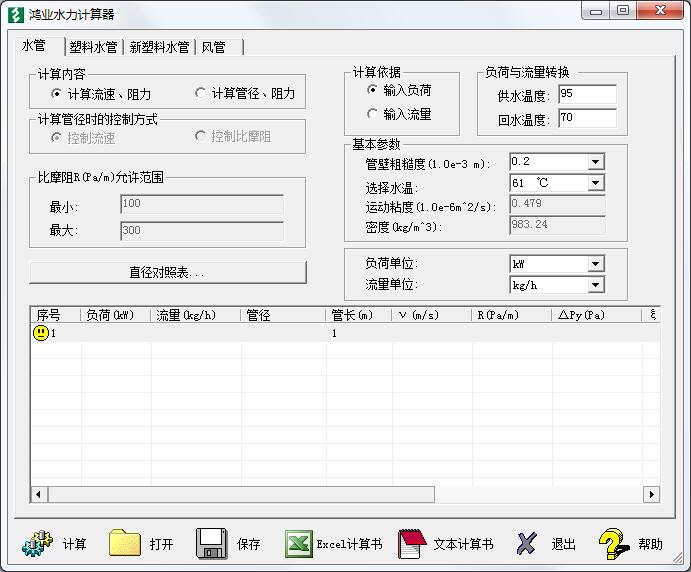Click the 管长(m) column header
691x572 pixels.
pyautogui.click(x=359, y=315)
